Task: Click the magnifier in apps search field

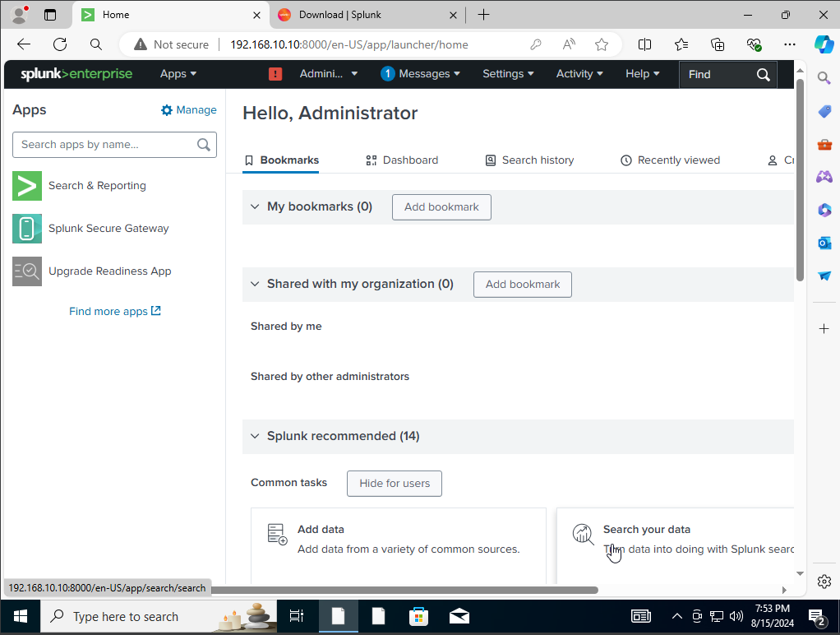Action: pos(204,145)
